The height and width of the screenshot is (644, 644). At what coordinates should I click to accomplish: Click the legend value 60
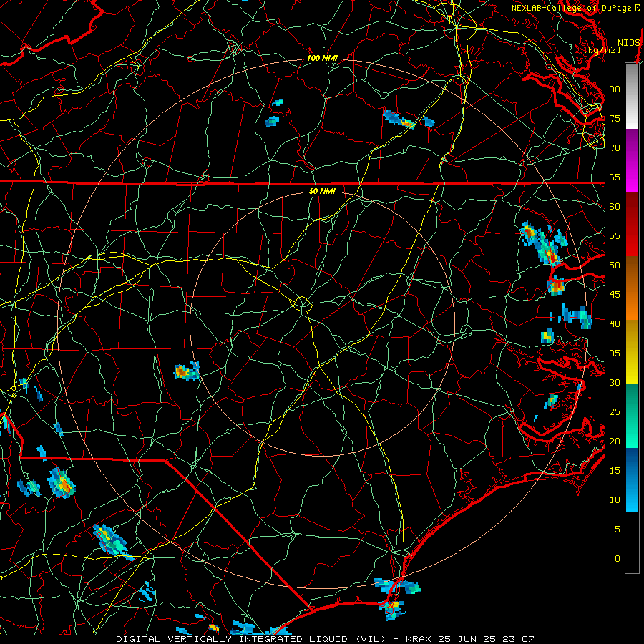tap(615, 207)
